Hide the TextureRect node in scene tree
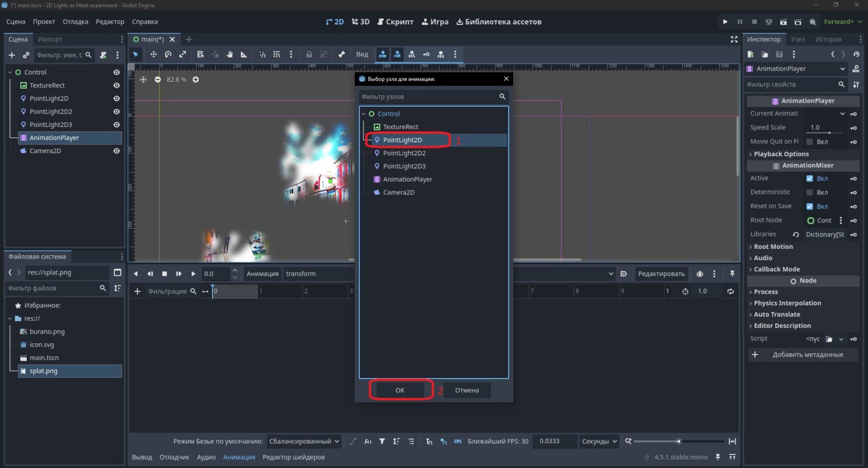 (116, 85)
